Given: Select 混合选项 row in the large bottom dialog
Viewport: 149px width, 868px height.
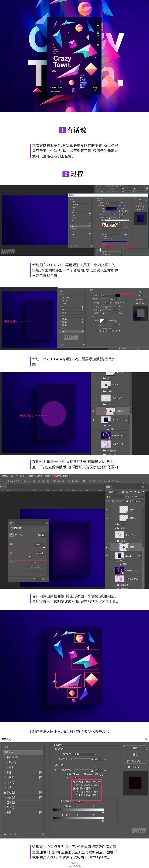Looking at the screenshot, I should (x=23, y=752).
